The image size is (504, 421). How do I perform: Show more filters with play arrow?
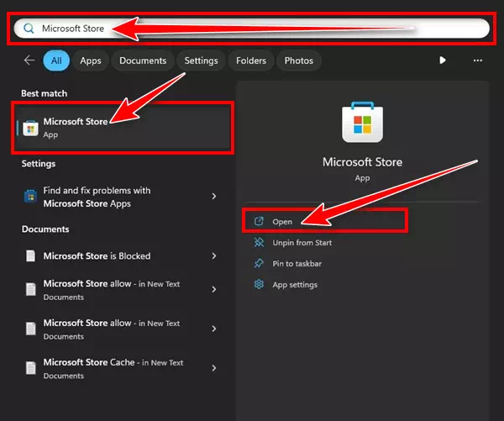tap(443, 61)
